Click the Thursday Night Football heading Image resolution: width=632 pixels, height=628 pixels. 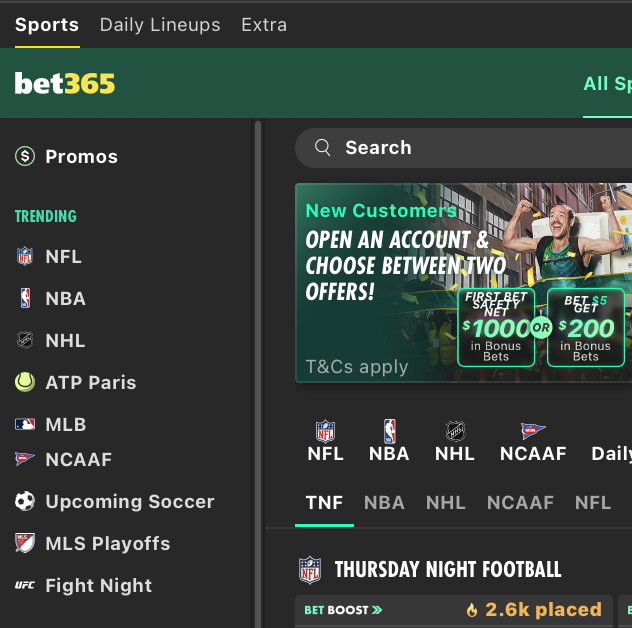[448, 570]
